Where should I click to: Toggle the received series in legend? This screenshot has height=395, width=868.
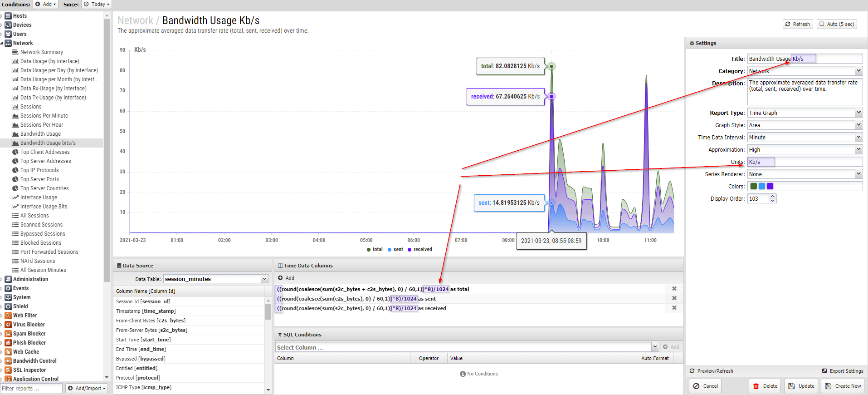[420, 249]
